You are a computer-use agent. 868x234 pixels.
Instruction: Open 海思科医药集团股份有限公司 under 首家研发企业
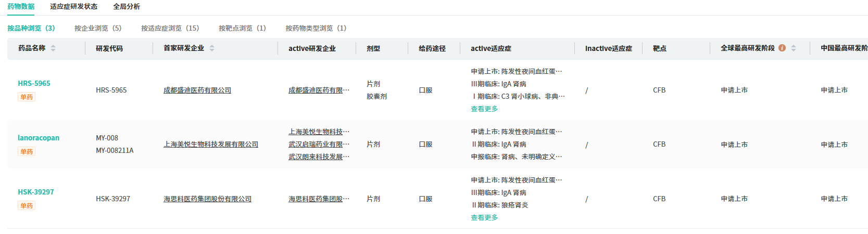click(207, 199)
